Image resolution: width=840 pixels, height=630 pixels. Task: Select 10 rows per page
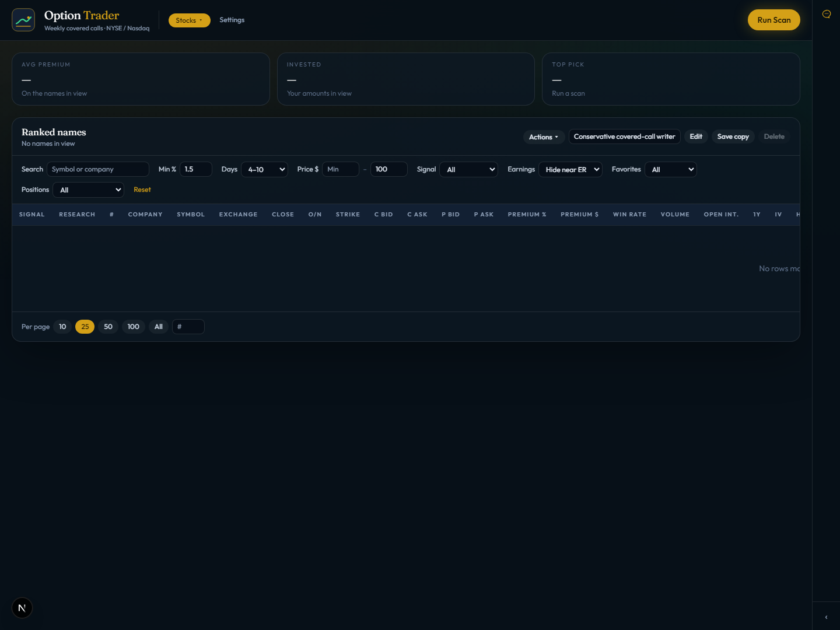point(62,327)
